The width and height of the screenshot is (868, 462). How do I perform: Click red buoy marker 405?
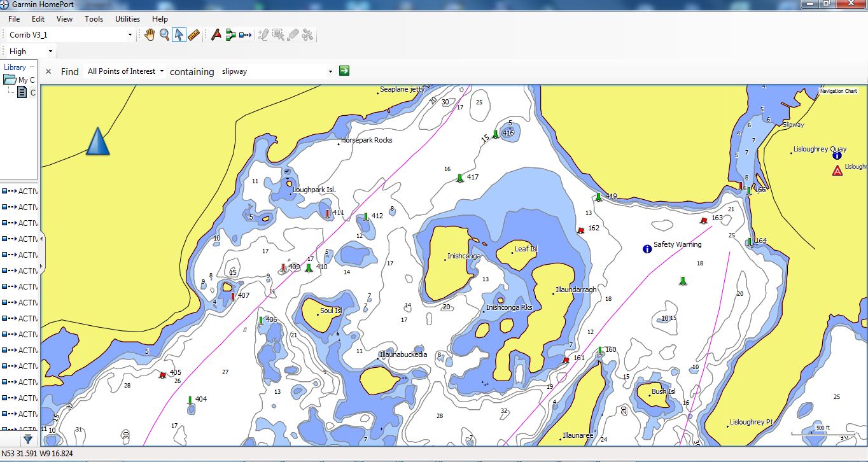[x=163, y=375]
